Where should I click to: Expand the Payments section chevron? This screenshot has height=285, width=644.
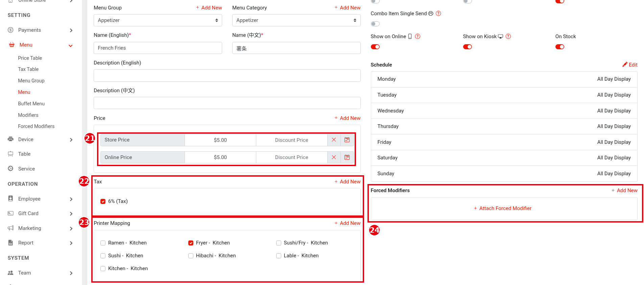point(71,30)
